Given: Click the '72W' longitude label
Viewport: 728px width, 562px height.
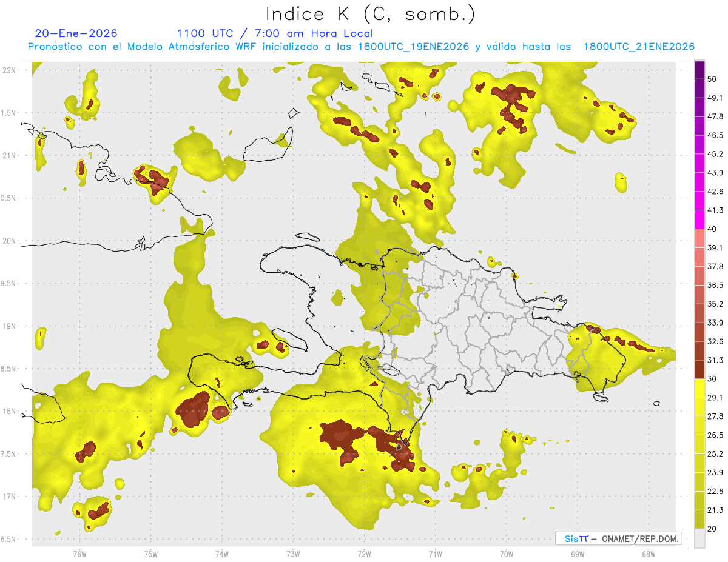Looking at the screenshot, I should pyautogui.click(x=364, y=554).
